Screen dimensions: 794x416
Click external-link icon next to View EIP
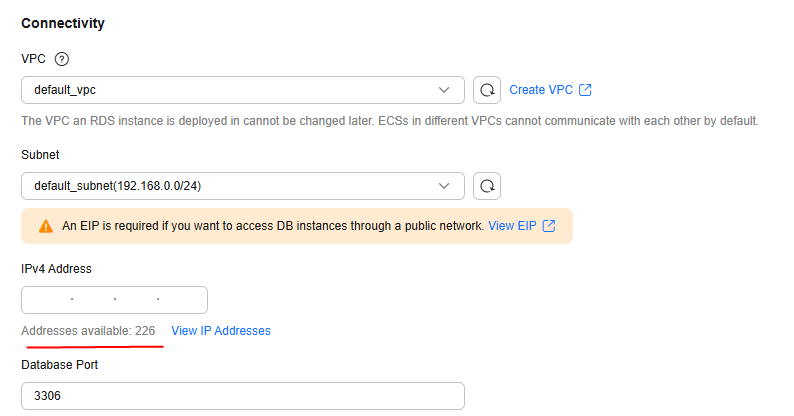coord(549,226)
